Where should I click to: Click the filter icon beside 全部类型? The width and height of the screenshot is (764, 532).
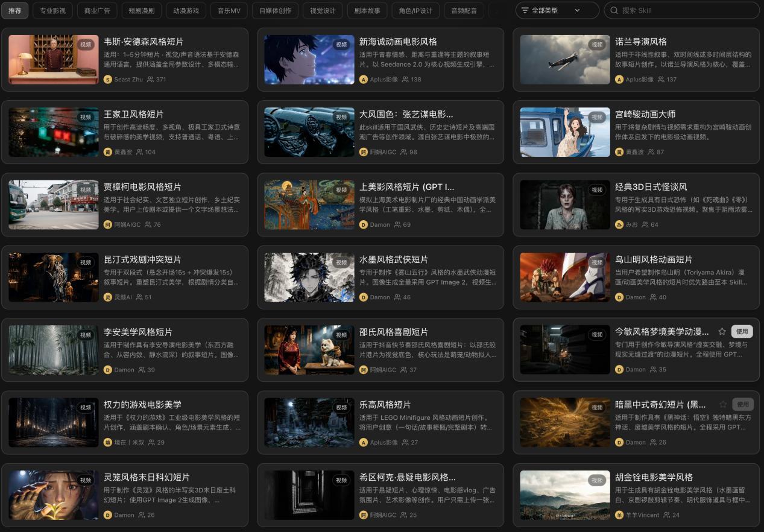(525, 10)
